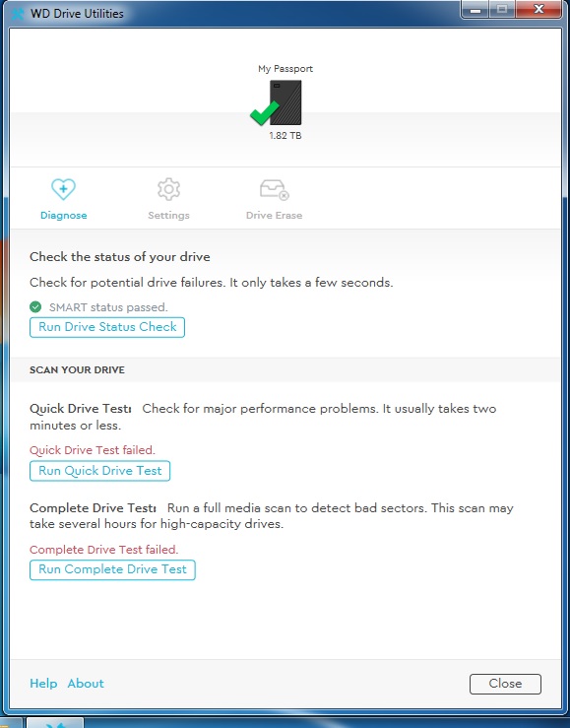
Task: Click 'SMART status passed.' text
Action: click(108, 307)
